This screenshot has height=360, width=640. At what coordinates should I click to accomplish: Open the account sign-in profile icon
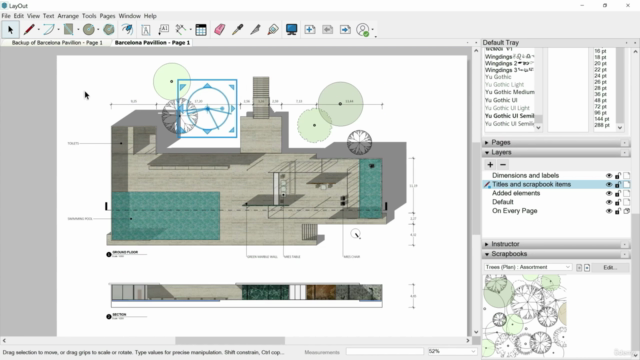[363, 29]
